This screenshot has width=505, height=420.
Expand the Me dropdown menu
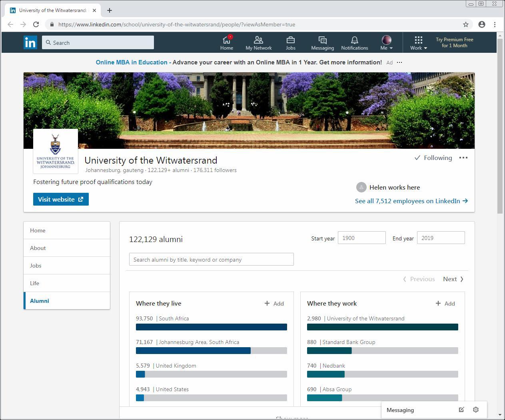[386, 43]
